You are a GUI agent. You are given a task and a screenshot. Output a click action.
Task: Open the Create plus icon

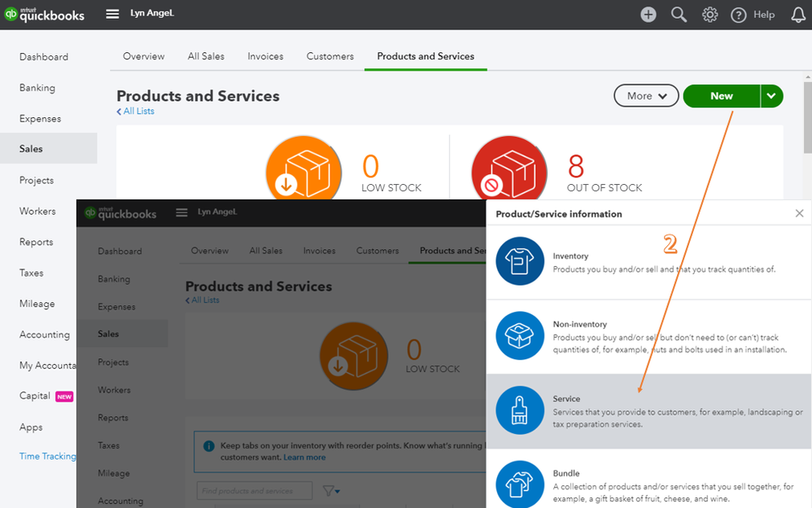(x=648, y=15)
